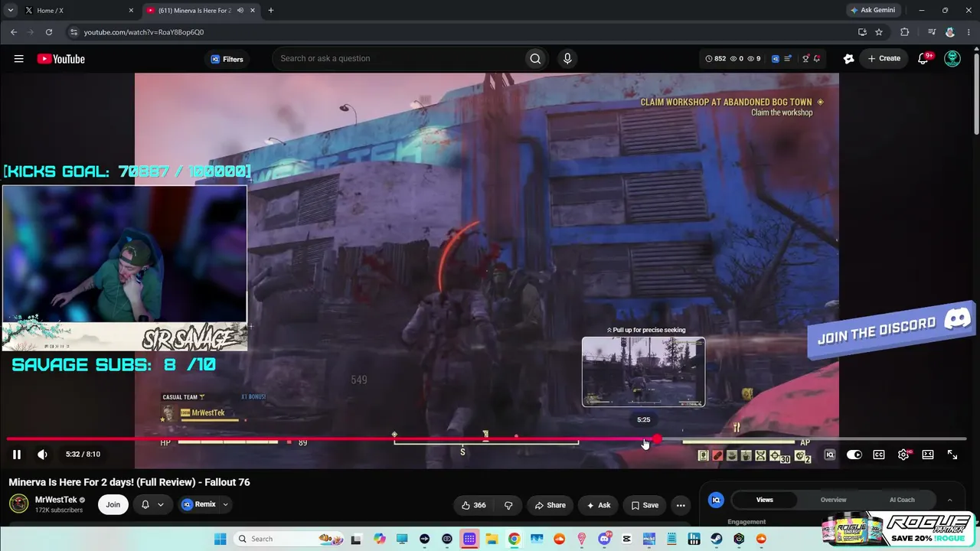This screenshot has height=551, width=980.
Task: Open the YouTube guide hamburger menu
Action: point(19,59)
